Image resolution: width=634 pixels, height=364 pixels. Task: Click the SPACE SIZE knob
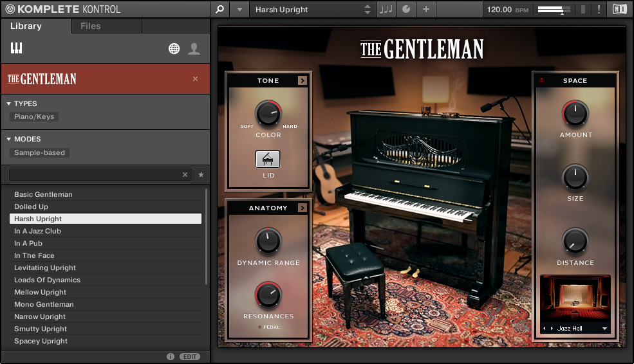pyautogui.click(x=575, y=177)
